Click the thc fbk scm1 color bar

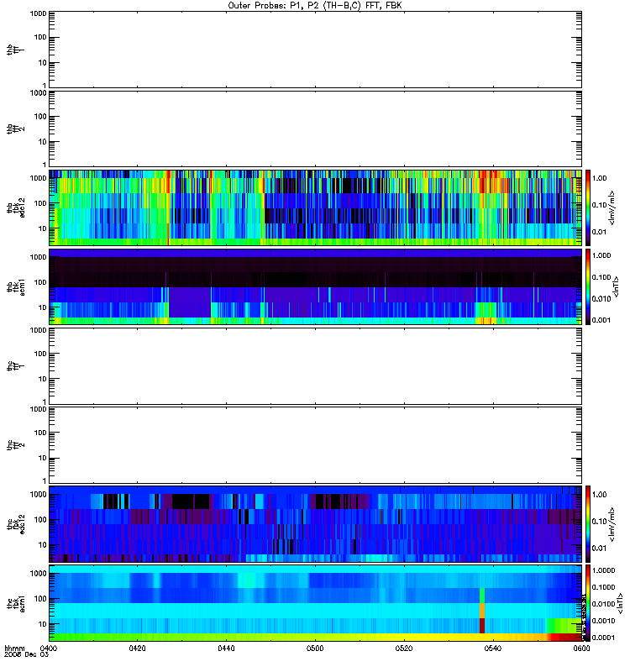pos(588,603)
